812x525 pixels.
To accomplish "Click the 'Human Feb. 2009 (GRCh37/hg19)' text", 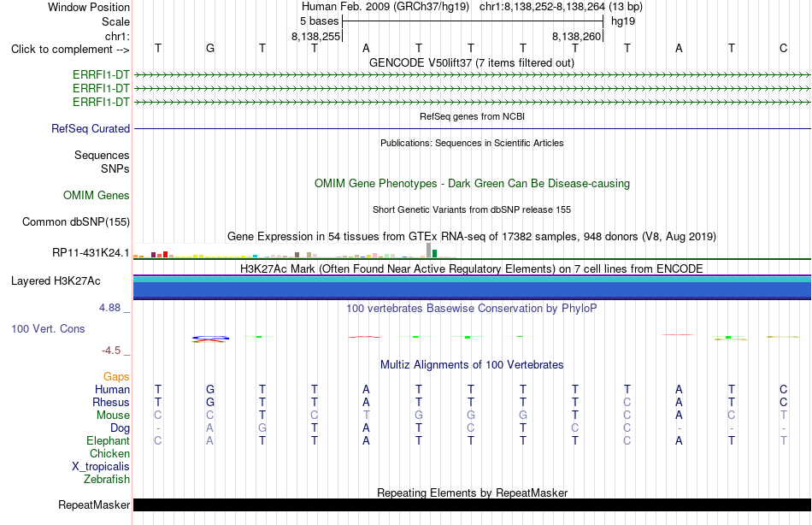I will click(x=385, y=7).
